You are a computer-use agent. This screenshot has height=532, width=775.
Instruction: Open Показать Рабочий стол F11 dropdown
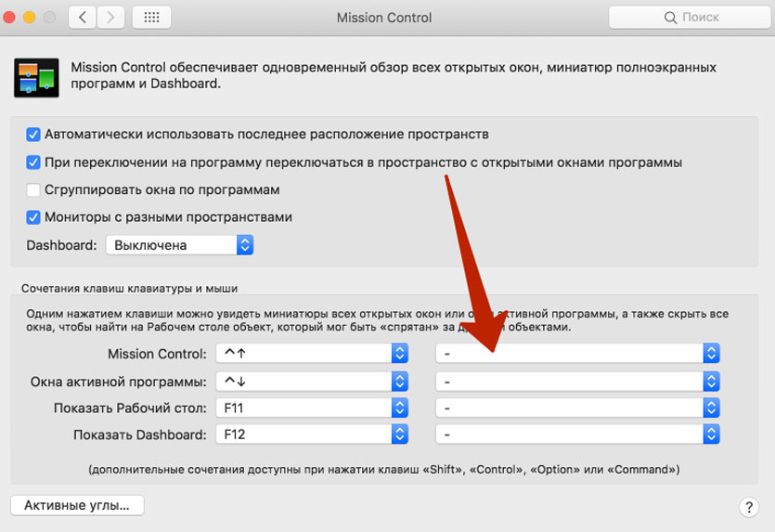click(312, 408)
